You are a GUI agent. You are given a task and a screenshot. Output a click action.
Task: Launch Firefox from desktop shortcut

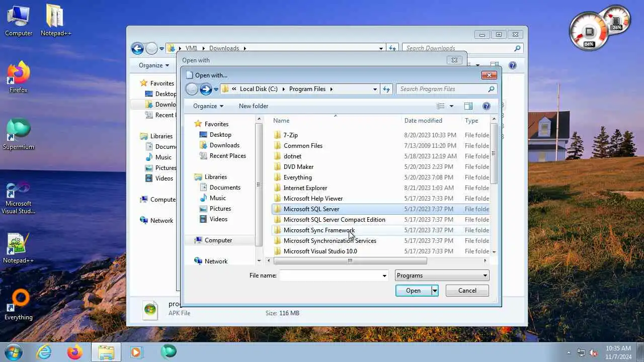coord(19,77)
